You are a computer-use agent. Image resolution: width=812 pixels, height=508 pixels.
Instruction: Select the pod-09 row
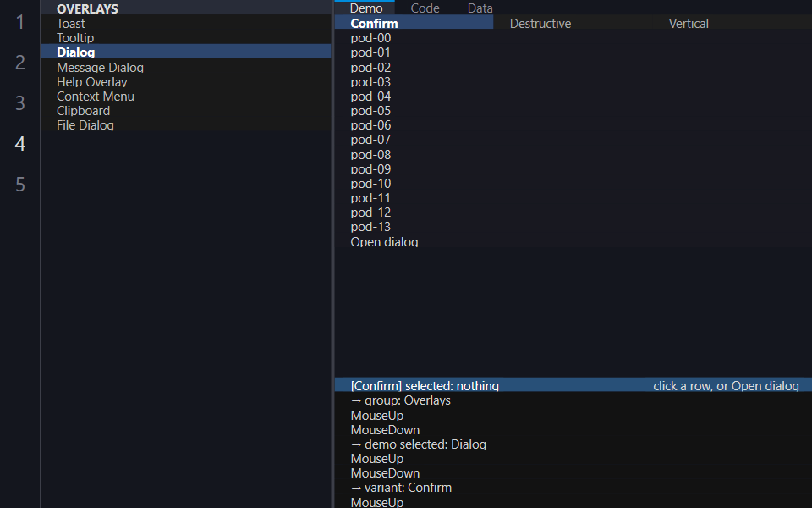click(573, 169)
